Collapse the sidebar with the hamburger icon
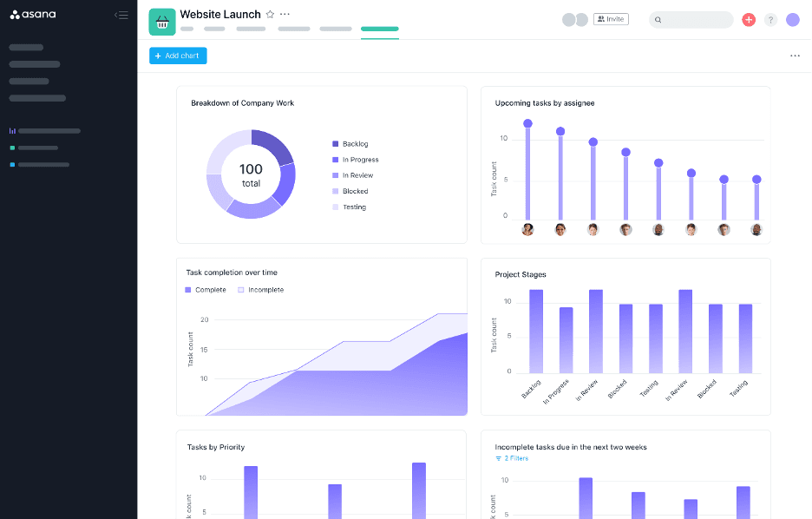 point(121,15)
